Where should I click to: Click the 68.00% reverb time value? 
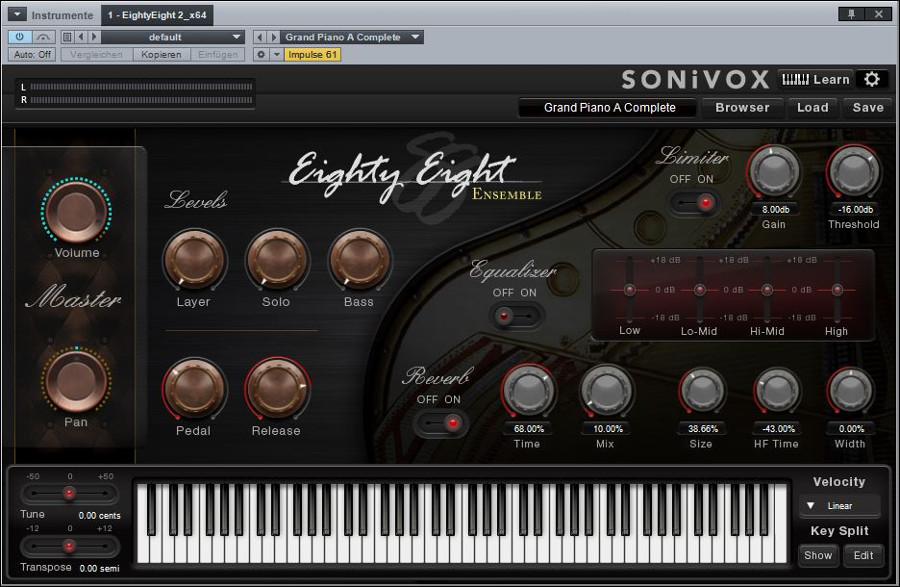coord(529,429)
